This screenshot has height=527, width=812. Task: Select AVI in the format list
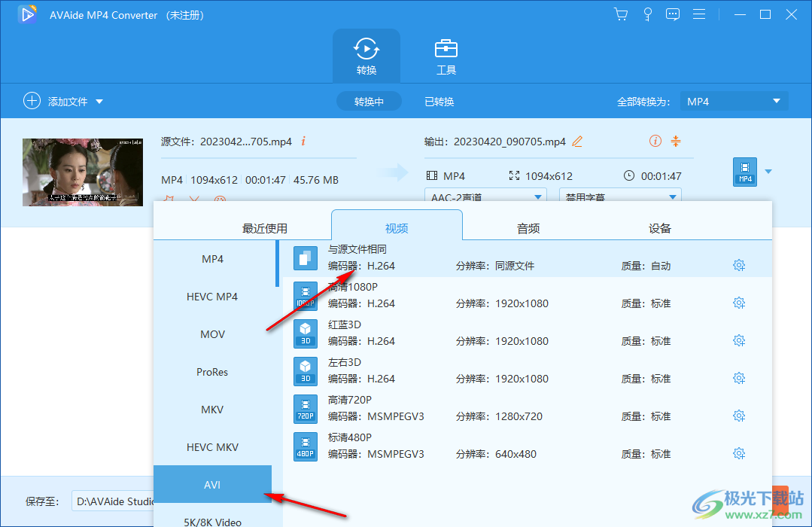tap(213, 485)
